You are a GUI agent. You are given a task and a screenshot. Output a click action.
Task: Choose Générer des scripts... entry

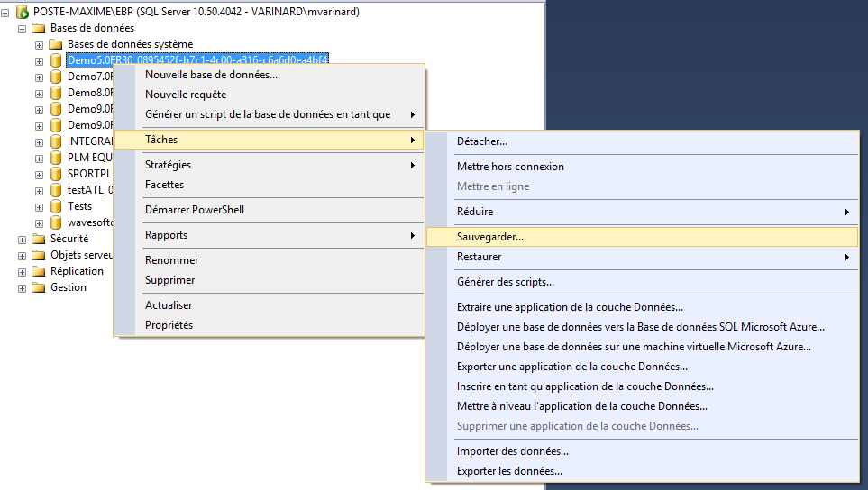(642, 282)
